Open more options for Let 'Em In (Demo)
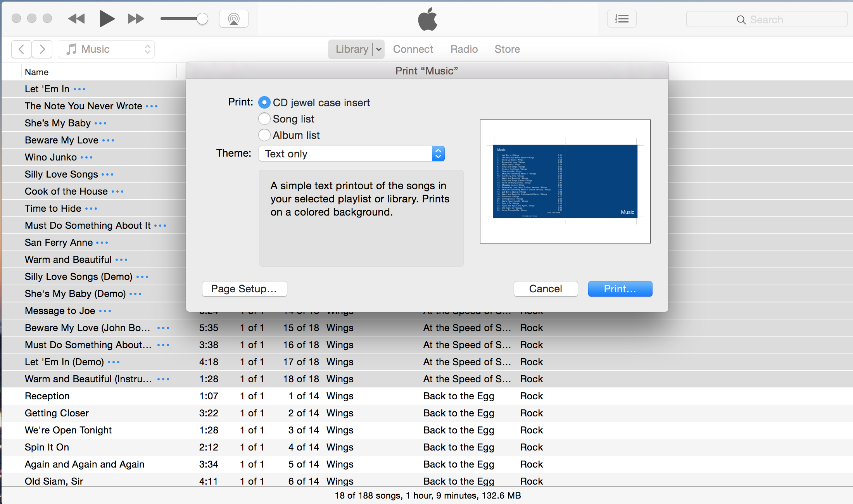This screenshot has width=853, height=504. (114, 362)
